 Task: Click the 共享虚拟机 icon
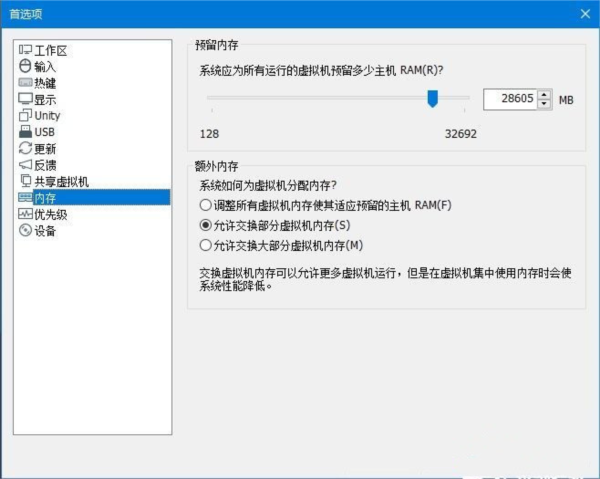point(25,181)
